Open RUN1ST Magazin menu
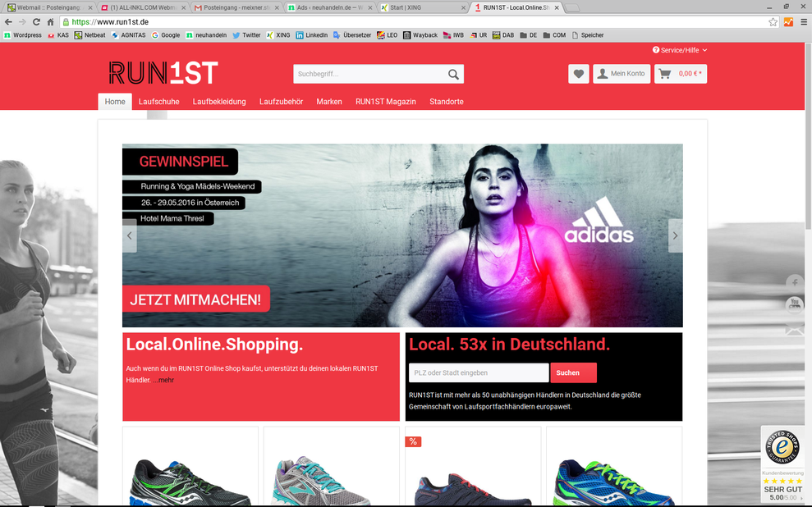 tap(386, 102)
